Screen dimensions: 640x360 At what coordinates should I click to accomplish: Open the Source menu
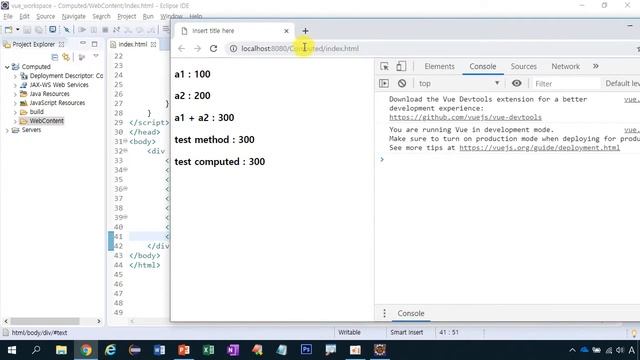[45, 16]
